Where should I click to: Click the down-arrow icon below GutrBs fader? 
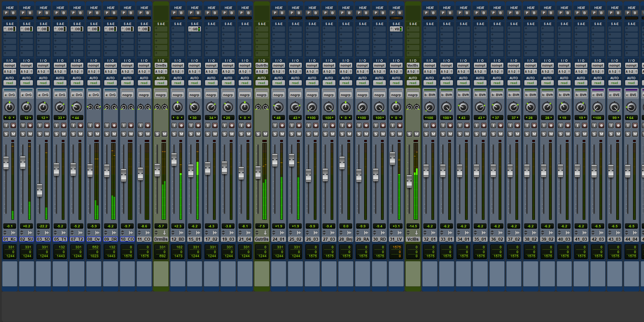point(265,233)
